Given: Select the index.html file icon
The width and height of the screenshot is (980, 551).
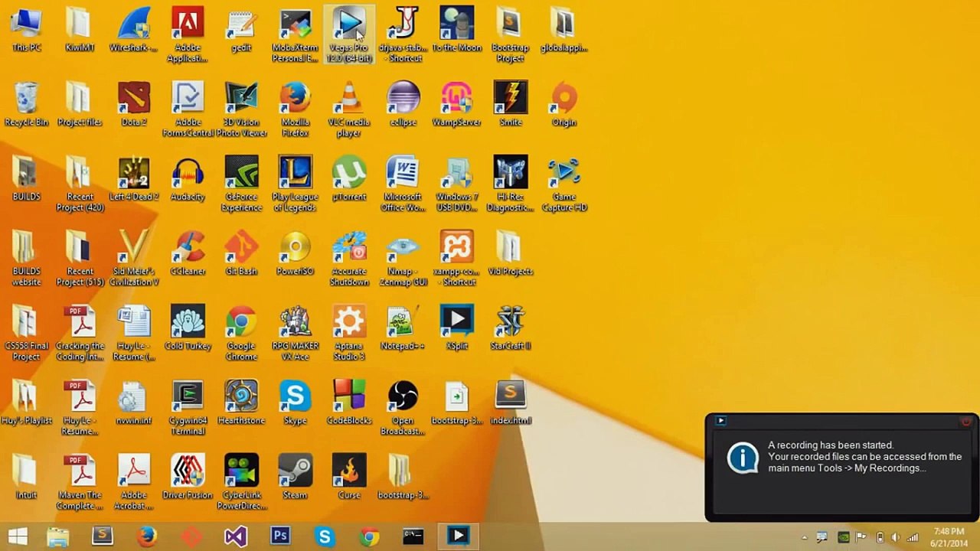Looking at the screenshot, I should tap(511, 402).
